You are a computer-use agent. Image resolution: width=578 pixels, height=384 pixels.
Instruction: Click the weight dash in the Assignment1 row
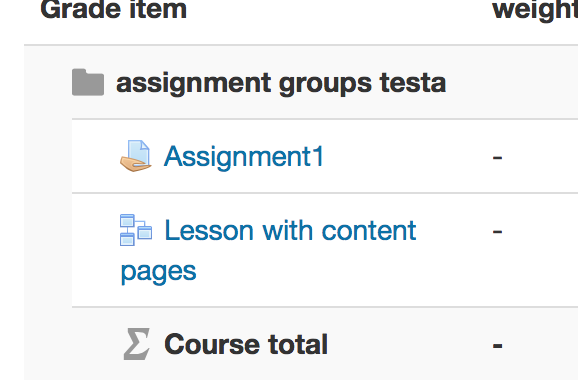pyautogui.click(x=497, y=158)
